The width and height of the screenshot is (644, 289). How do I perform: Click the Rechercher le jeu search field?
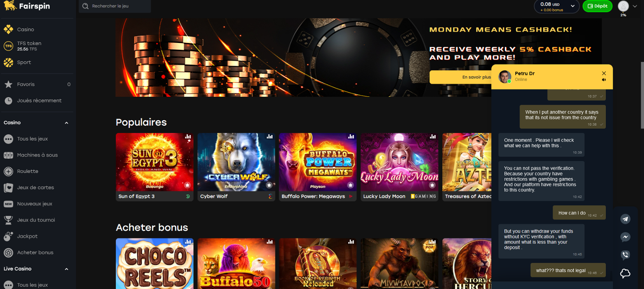115,6
